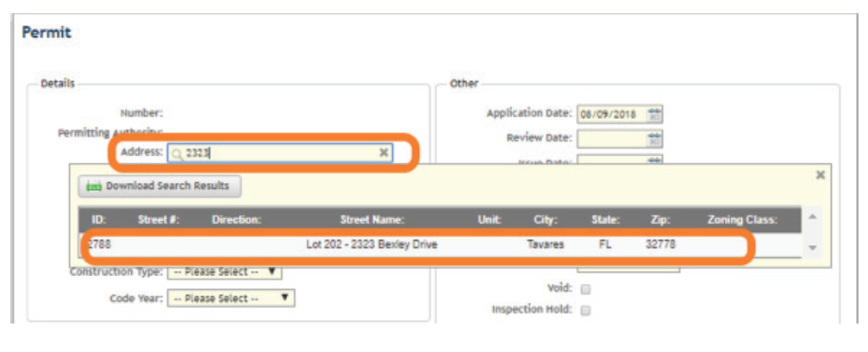
Task: Click ID 2788 in the results row
Action: click(98, 244)
